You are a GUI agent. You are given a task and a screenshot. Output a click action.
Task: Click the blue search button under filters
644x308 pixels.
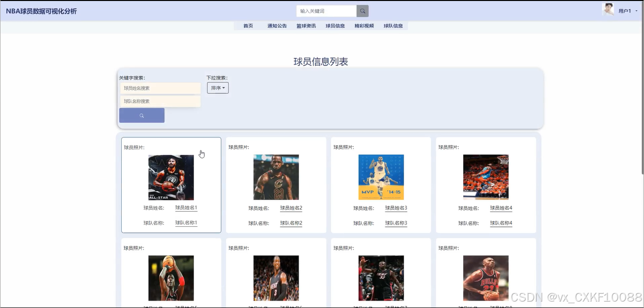(x=142, y=116)
